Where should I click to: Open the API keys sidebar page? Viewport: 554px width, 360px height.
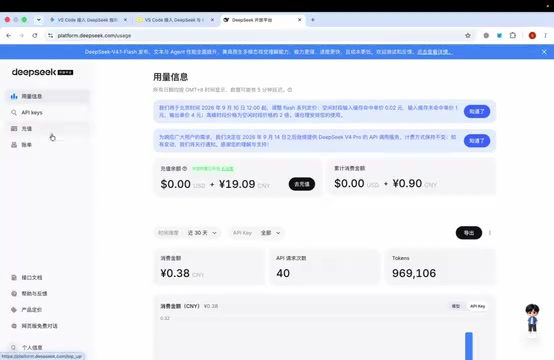click(47, 112)
